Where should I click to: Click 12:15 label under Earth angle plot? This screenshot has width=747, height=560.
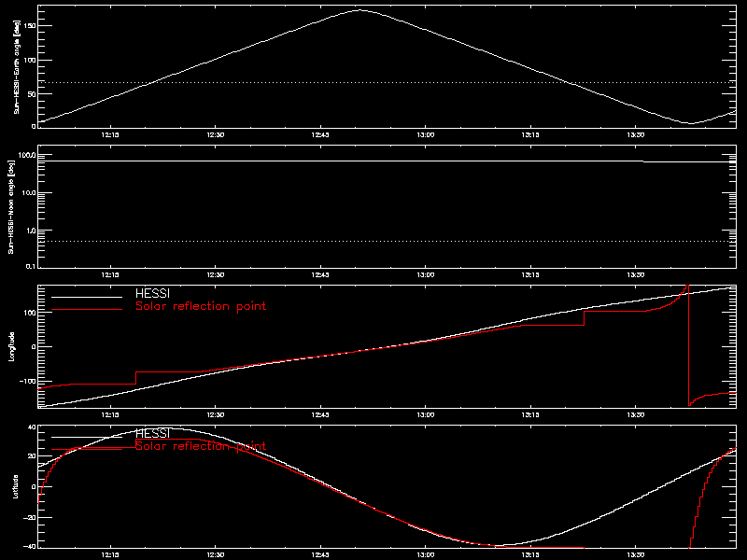click(110, 134)
